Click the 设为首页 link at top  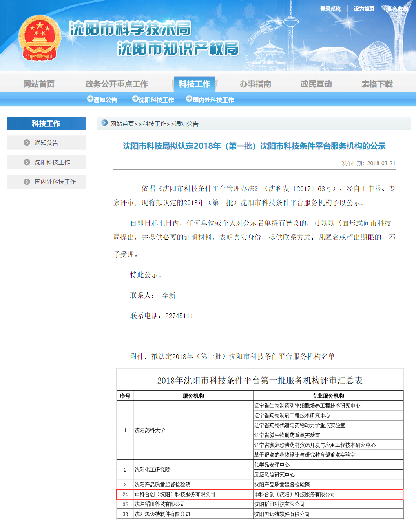[x=364, y=9]
